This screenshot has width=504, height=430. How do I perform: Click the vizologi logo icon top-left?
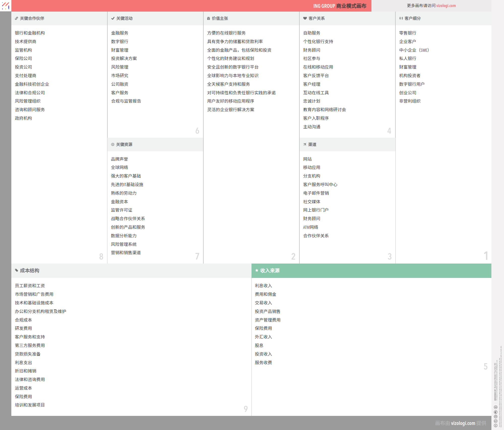coord(6,6)
